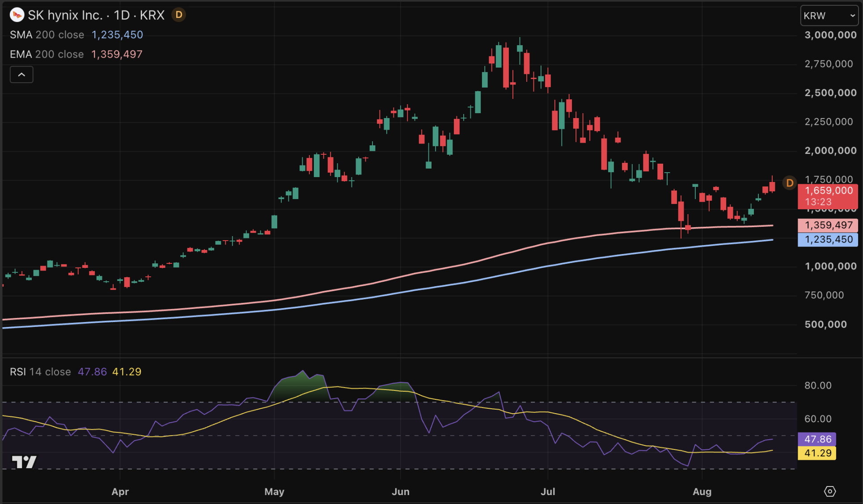Click the 80.00 RSI scale label

point(818,385)
